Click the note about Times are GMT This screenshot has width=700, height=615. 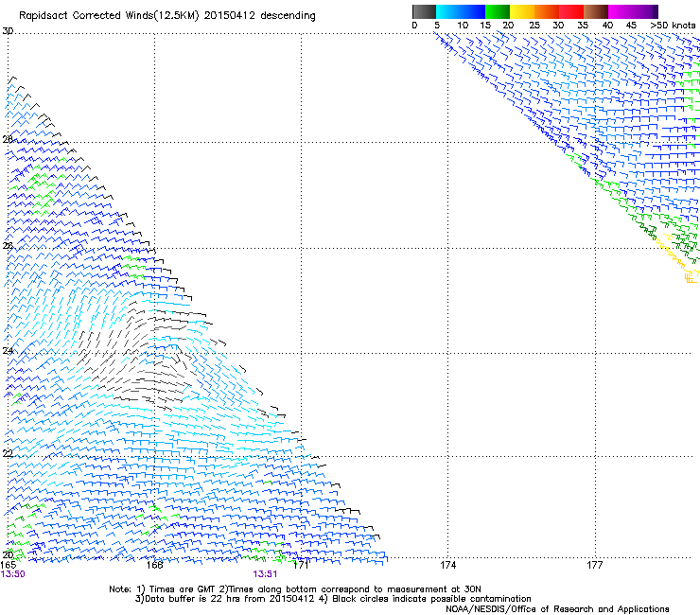178,589
